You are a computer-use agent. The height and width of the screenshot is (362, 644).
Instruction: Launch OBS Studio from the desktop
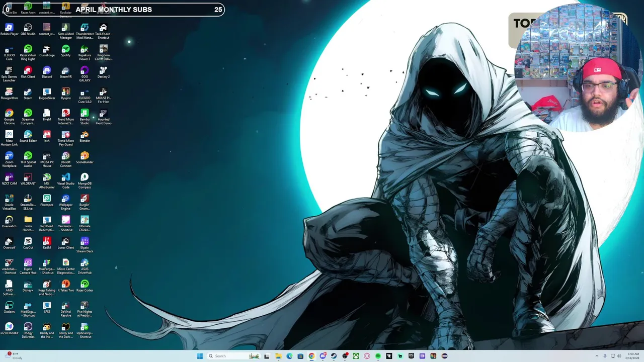pos(28,30)
